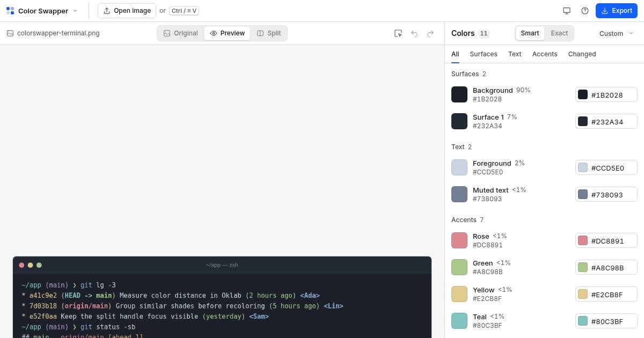Switch to the Original view mode
Screen dimensions: 644x338
181,33
